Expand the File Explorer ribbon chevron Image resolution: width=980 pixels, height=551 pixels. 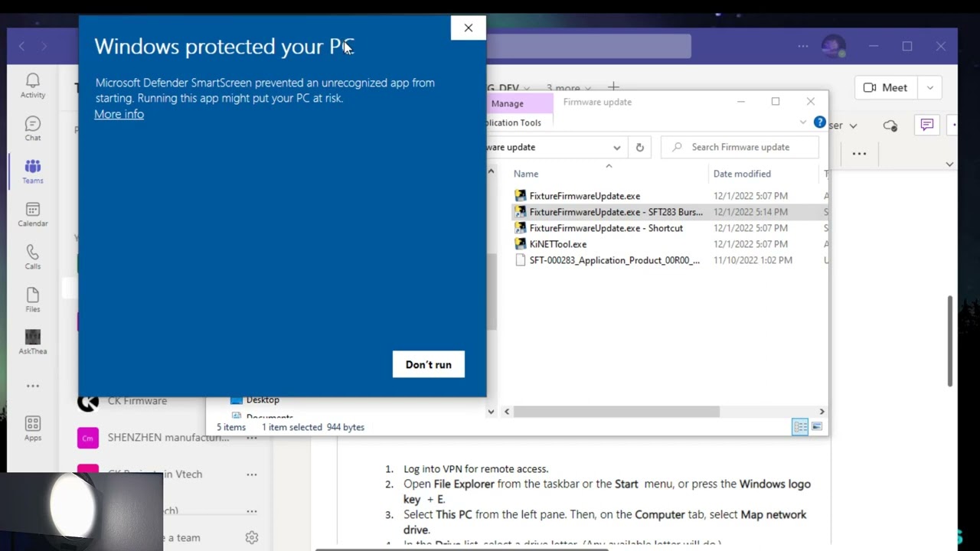(802, 122)
